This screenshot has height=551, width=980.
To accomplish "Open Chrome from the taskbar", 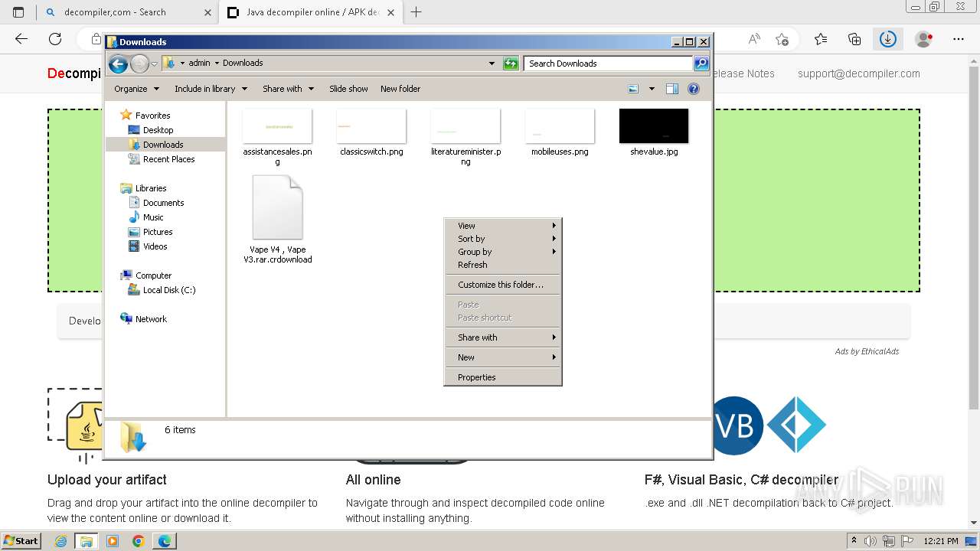I will tap(139, 541).
